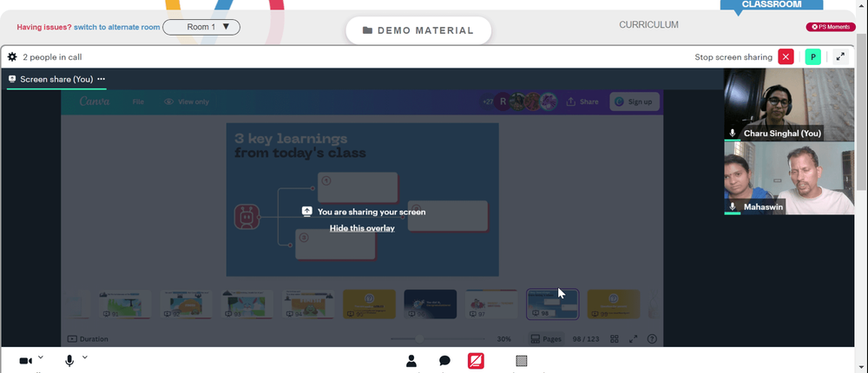This screenshot has height=373, width=868.
Task: Open the Canva grid view icon
Action: (615, 338)
